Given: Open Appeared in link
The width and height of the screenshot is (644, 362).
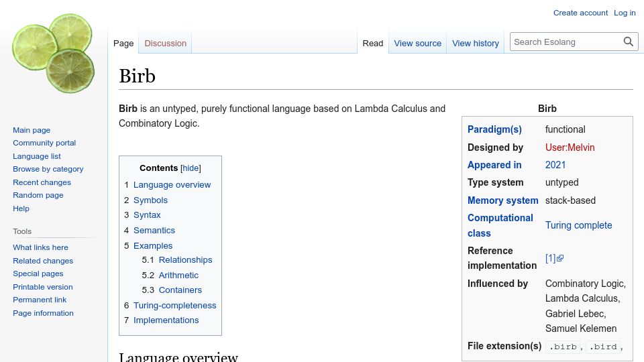Looking at the screenshot, I should [x=494, y=165].
